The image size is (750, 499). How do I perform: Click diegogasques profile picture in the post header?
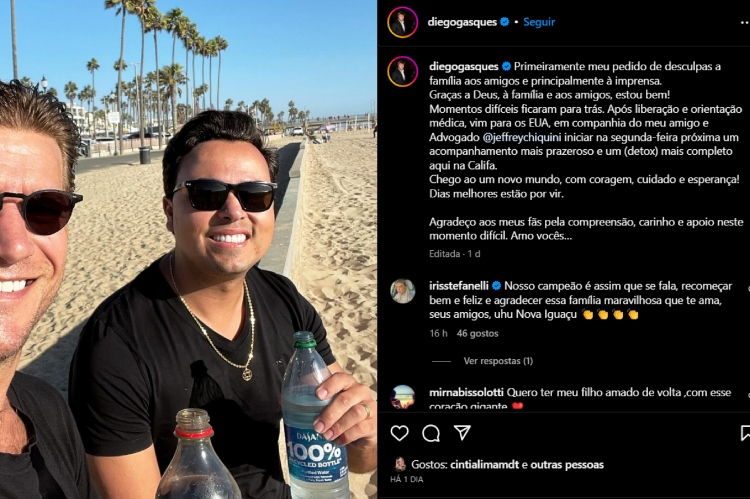click(403, 22)
